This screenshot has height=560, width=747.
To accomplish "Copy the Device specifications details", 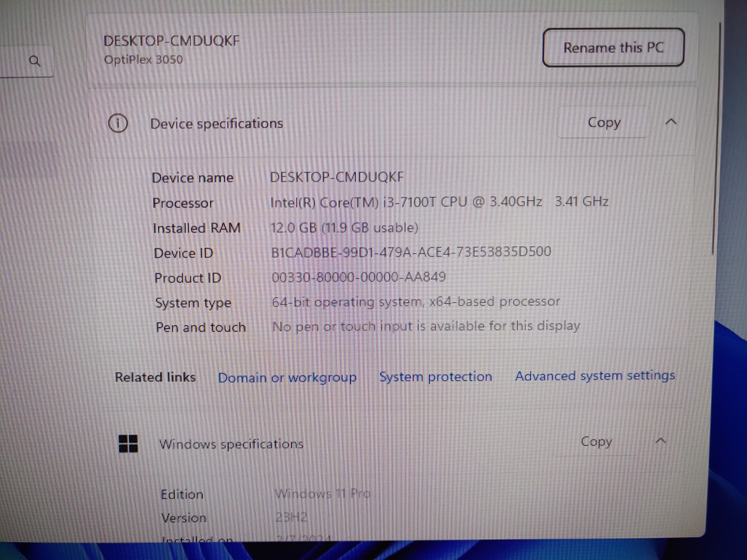I will pyautogui.click(x=603, y=122).
